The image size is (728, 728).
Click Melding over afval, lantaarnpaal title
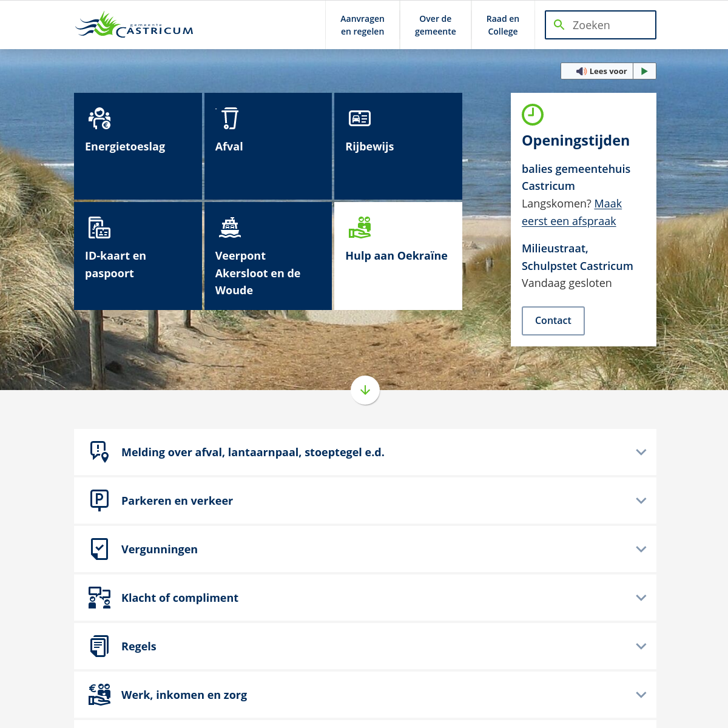[x=253, y=452]
